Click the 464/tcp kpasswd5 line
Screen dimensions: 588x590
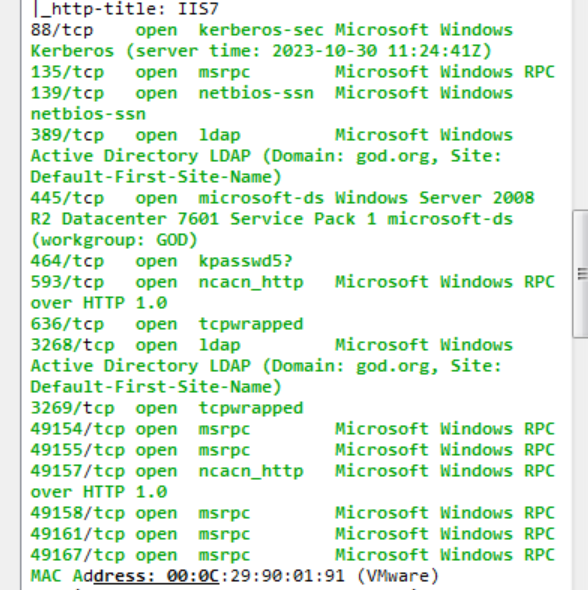pyautogui.click(x=161, y=262)
